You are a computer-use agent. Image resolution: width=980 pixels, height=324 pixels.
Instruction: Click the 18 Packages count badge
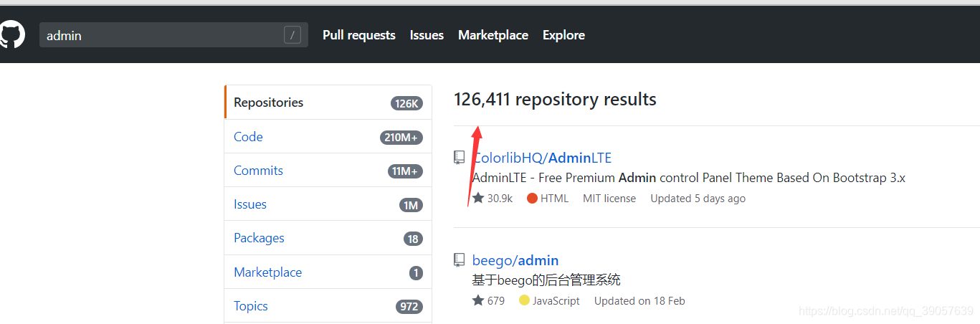pos(413,239)
